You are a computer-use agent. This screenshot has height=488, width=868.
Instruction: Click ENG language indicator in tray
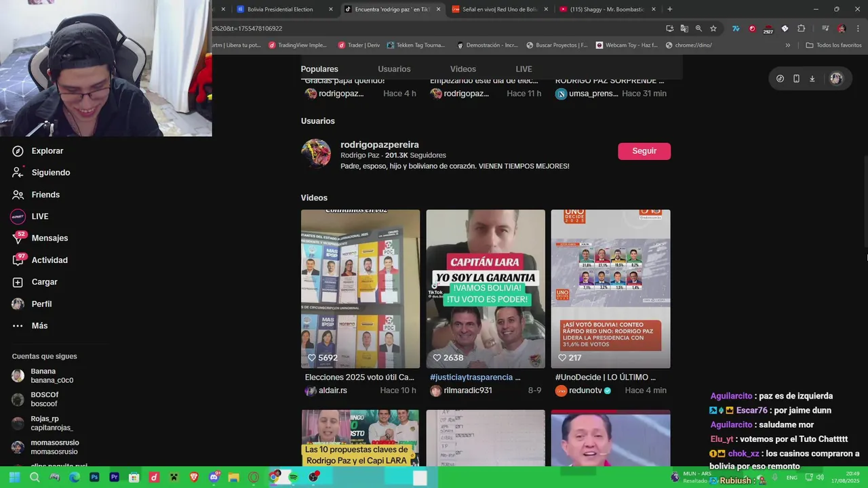pyautogui.click(x=791, y=477)
